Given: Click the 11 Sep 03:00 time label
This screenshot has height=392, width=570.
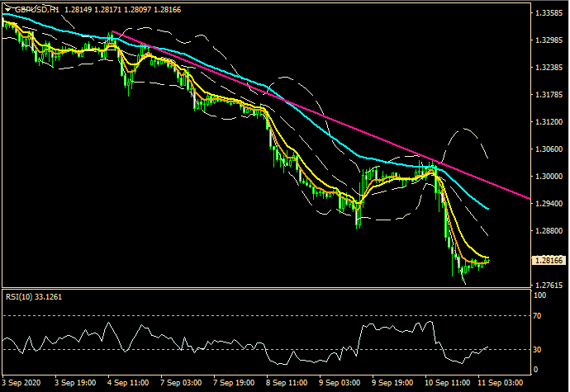Looking at the screenshot, I should pos(503,384).
